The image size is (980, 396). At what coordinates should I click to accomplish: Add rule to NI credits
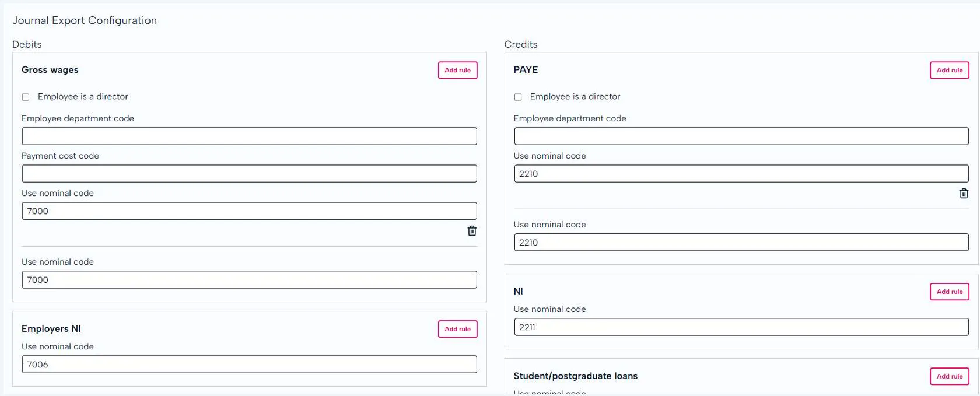pyautogui.click(x=949, y=292)
